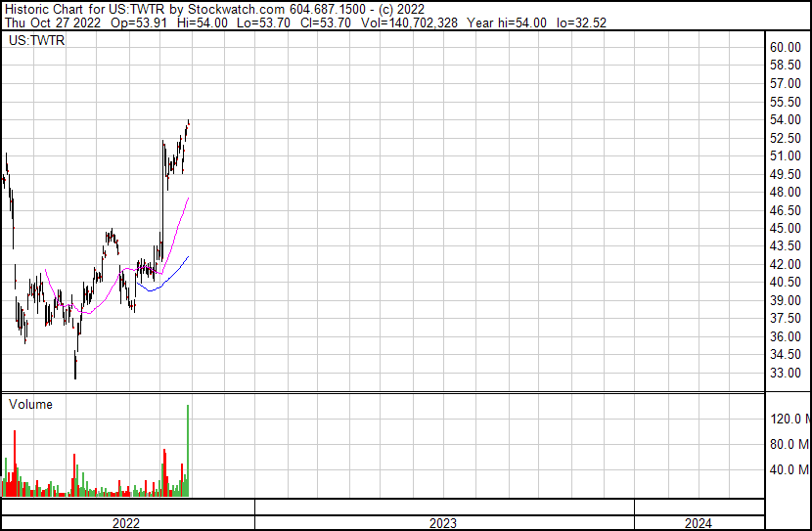The height and width of the screenshot is (531, 812).
Task: Click the 57.00 price axis label
Action: pyautogui.click(x=786, y=83)
